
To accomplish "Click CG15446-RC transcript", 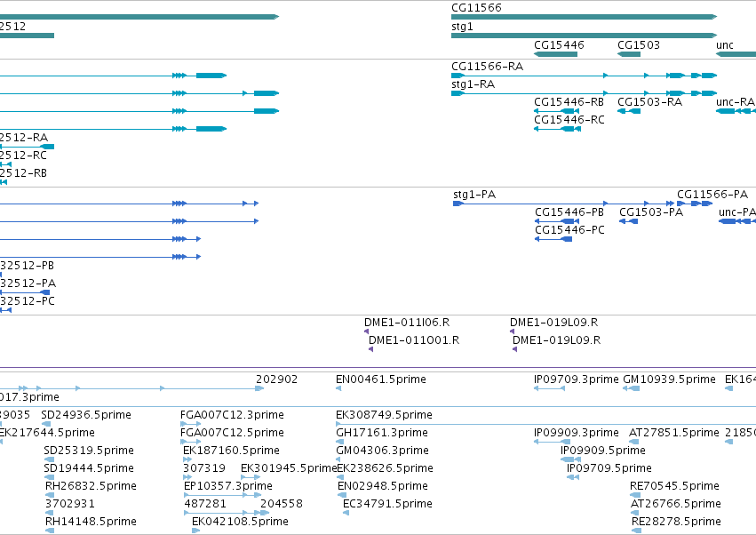I will coord(557,129).
